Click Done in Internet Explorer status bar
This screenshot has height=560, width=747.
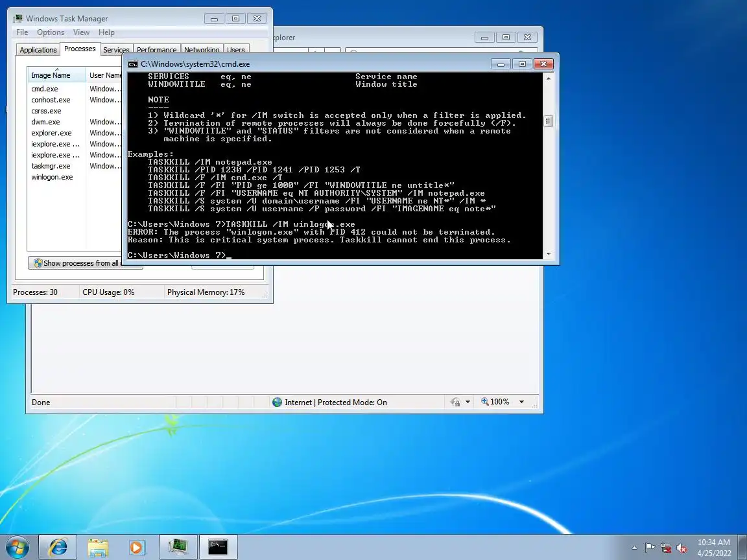coord(41,402)
